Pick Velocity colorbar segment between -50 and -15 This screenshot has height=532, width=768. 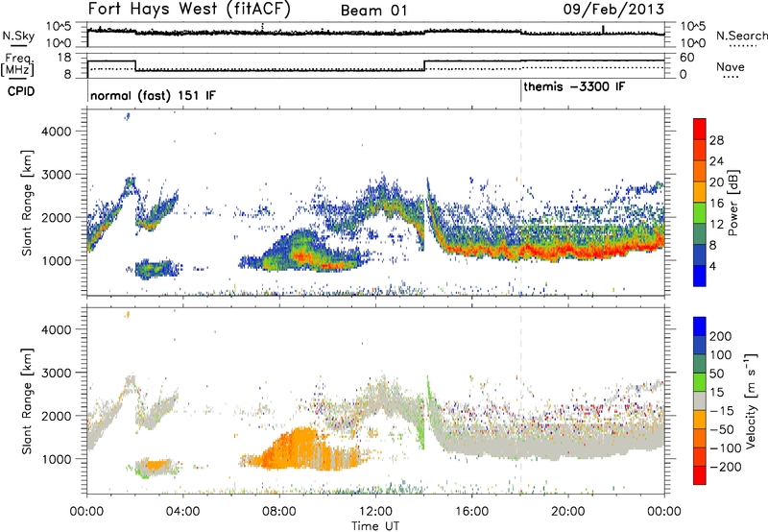point(700,420)
